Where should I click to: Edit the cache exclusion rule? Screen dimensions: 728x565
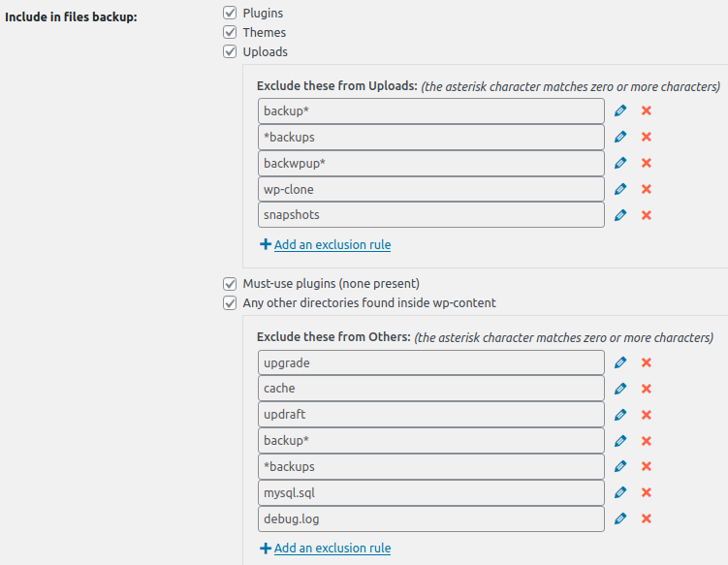620,389
